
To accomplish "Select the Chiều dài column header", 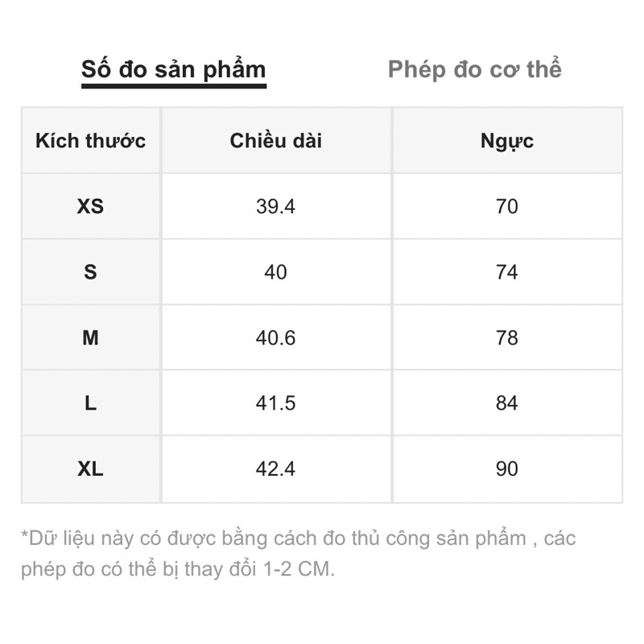I will 276,141.
